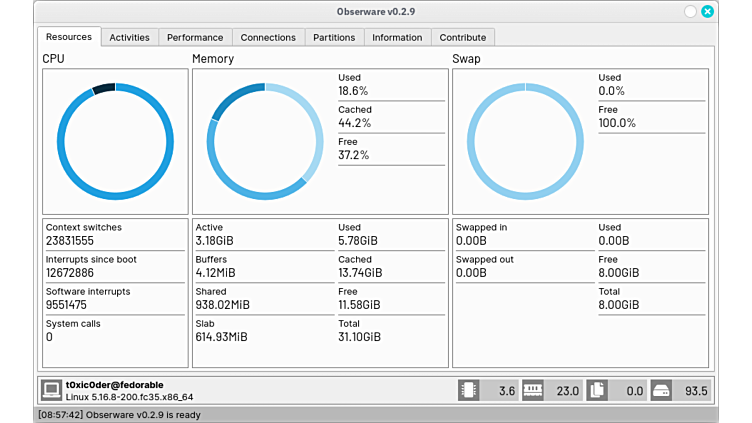Click the Memory usage donut chart

(x=265, y=141)
